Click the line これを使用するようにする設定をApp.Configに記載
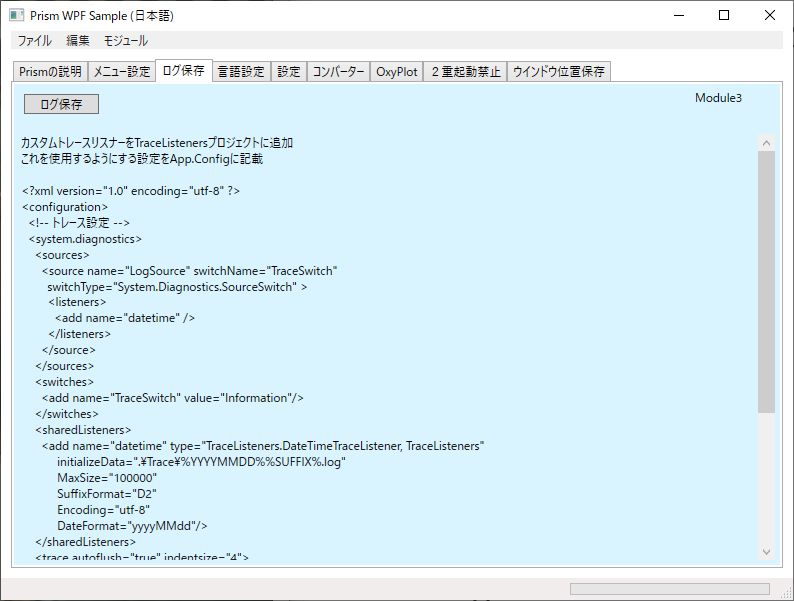The image size is (794, 601). click(x=142, y=159)
